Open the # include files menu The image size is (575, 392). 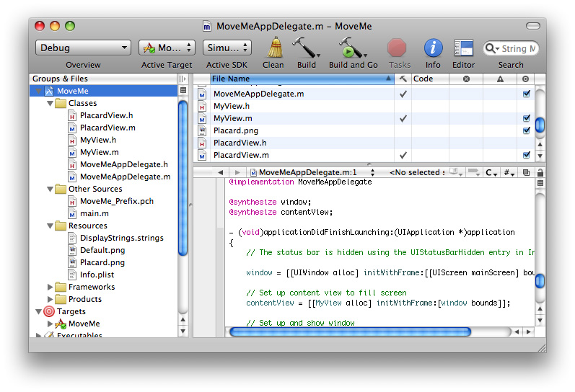(x=509, y=172)
